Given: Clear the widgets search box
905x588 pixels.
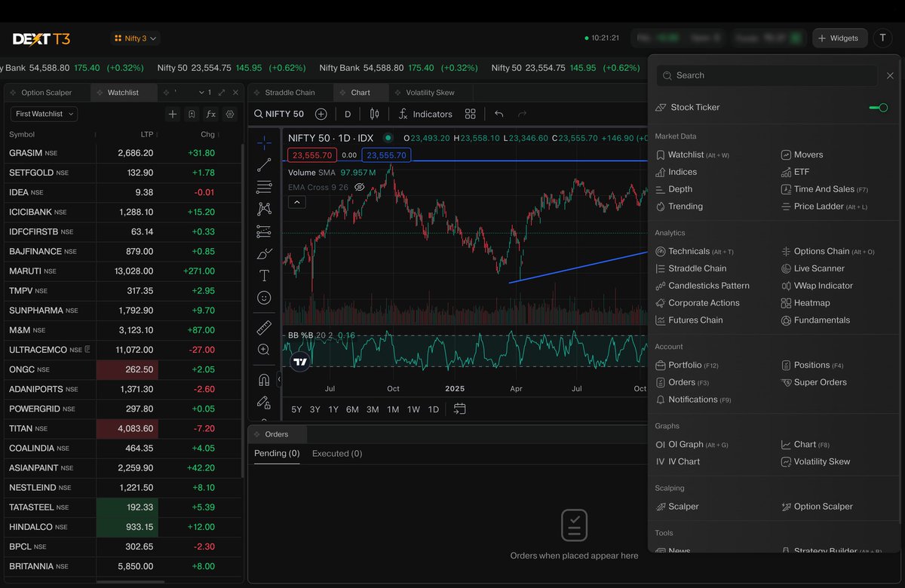Looking at the screenshot, I should (890, 75).
